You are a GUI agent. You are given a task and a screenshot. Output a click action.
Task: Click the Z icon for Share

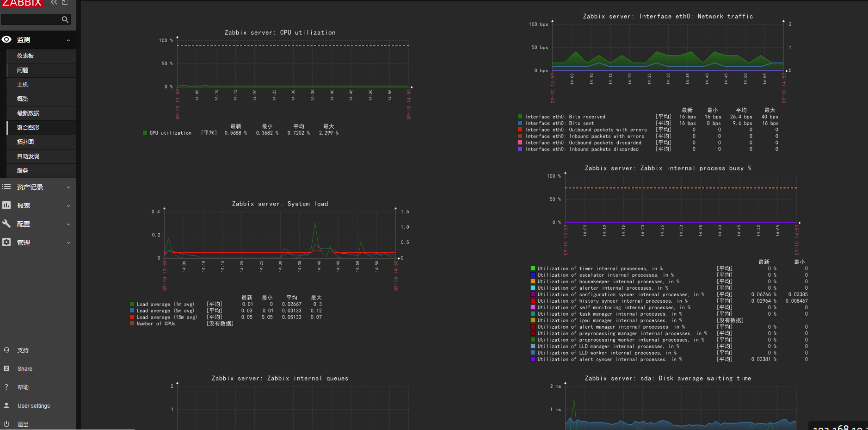click(x=6, y=369)
